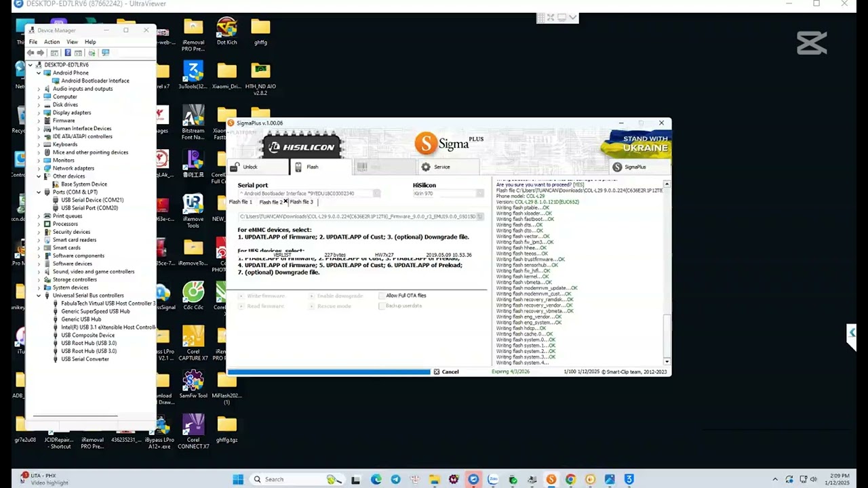Cancel the flashing operation

tap(446, 371)
